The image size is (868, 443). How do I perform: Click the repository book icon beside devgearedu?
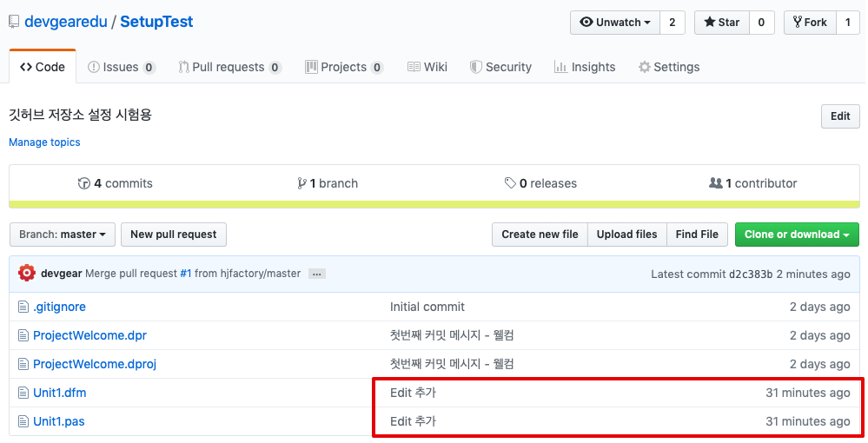tap(14, 23)
